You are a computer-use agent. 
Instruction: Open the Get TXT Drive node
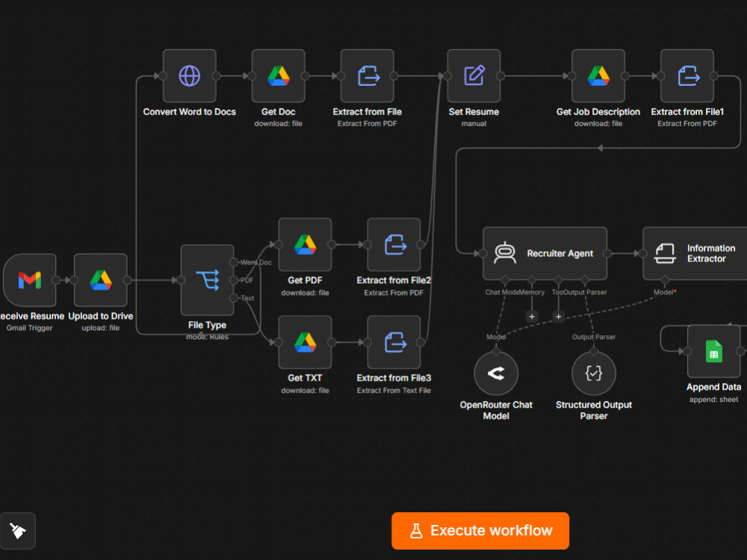(x=305, y=343)
